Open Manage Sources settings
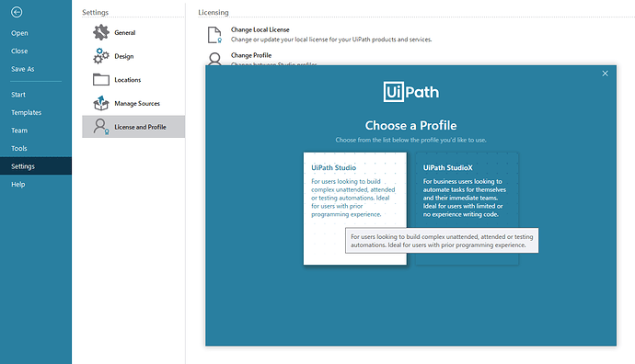 pos(133,103)
